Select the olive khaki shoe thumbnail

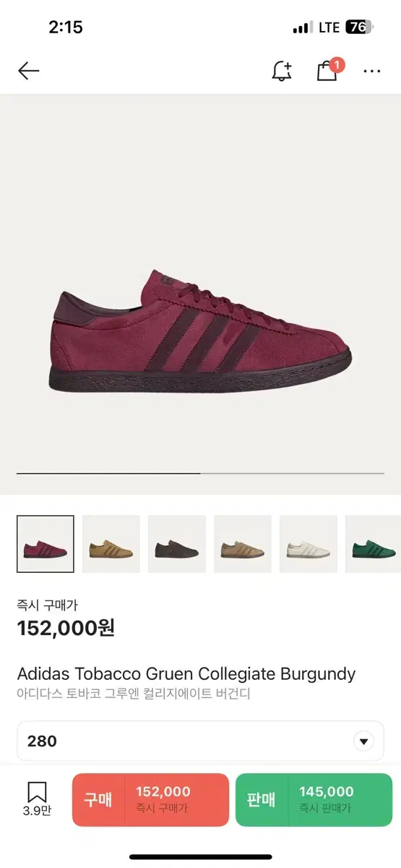pyautogui.click(x=243, y=544)
